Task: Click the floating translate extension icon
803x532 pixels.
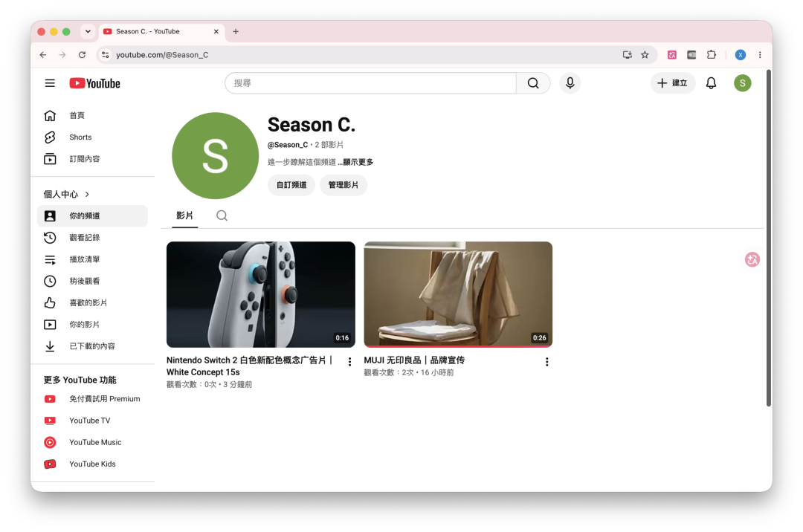Action: (752, 259)
